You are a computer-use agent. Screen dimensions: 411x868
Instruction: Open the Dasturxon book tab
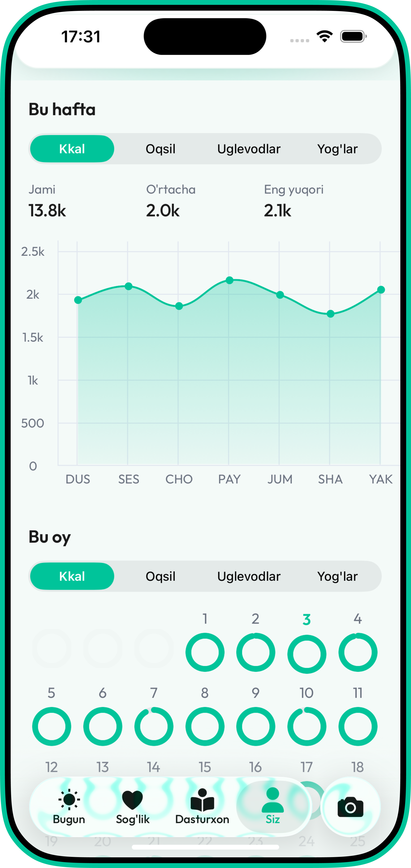coord(202,807)
